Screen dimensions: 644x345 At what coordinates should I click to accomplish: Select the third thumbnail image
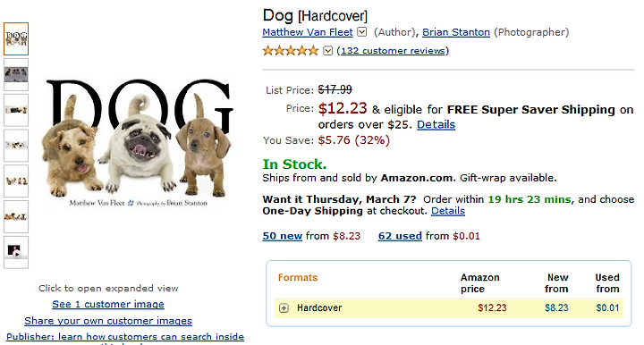coord(16,110)
